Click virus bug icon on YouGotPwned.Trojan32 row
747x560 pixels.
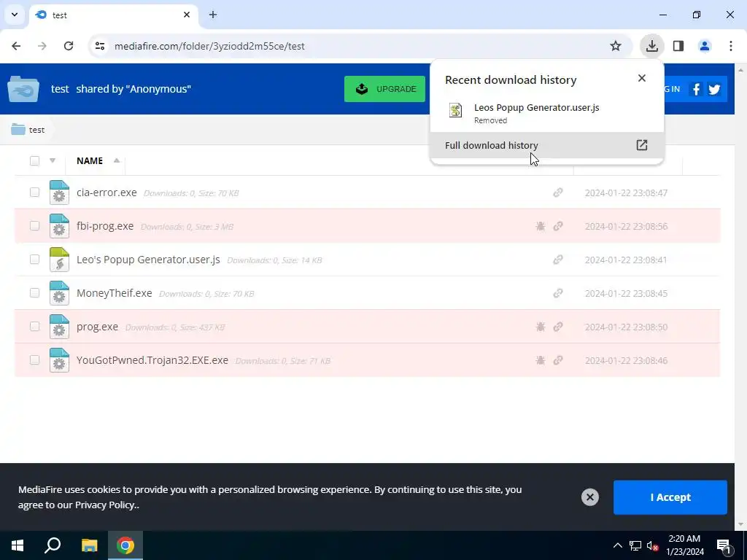coord(541,360)
